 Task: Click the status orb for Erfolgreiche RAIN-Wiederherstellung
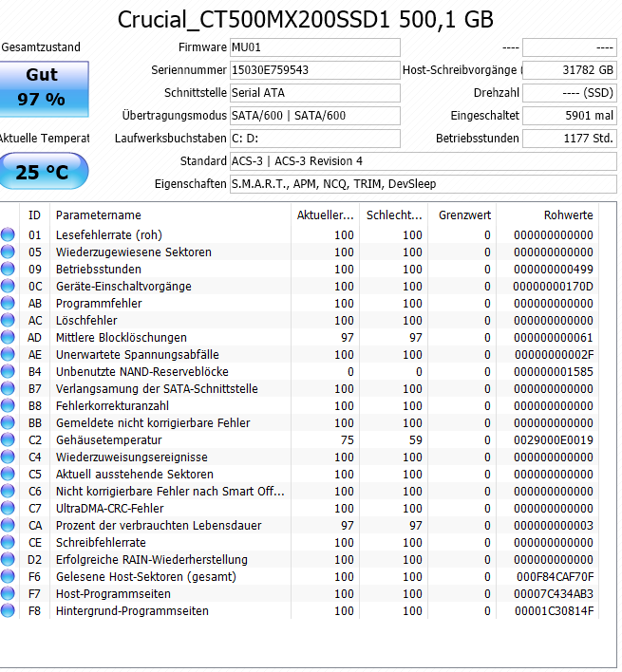click(x=8, y=559)
